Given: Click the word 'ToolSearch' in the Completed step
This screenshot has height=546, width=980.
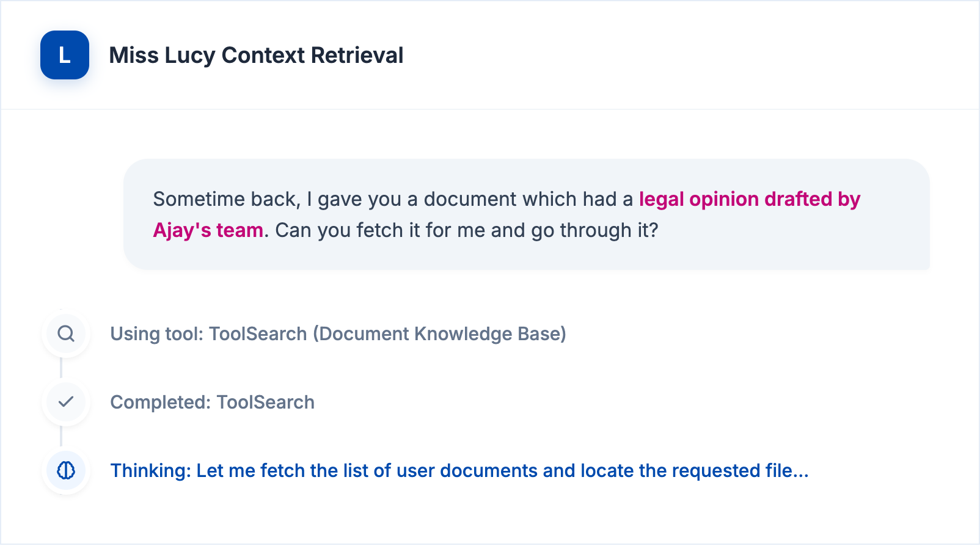Looking at the screenshot, I should coord(266,402).
